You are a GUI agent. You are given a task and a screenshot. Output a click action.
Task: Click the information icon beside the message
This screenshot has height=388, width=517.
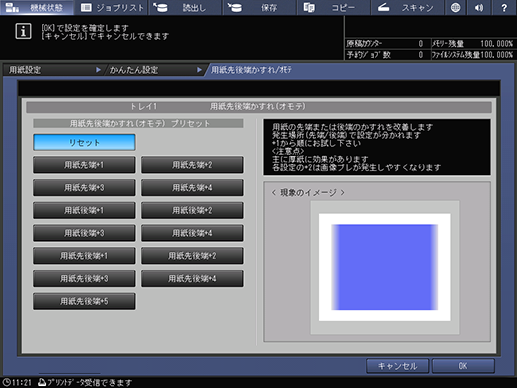click(x=23, y=31)
